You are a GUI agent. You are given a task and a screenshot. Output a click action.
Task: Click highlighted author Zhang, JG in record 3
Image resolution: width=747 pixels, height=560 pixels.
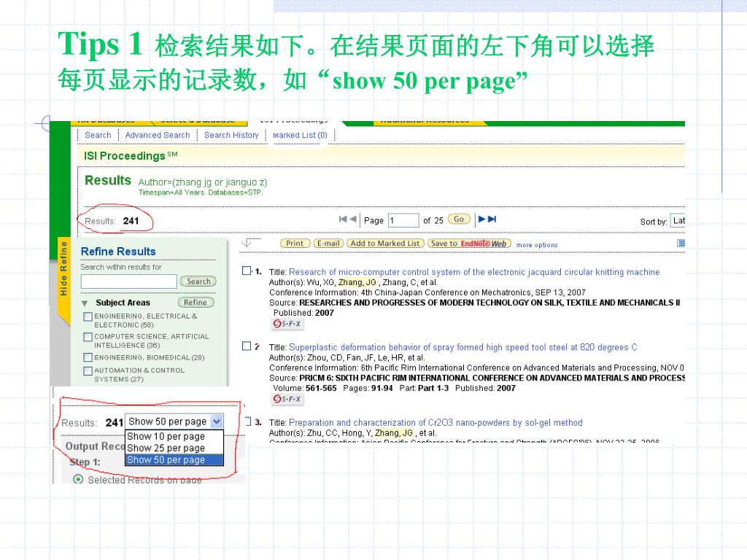393,433
